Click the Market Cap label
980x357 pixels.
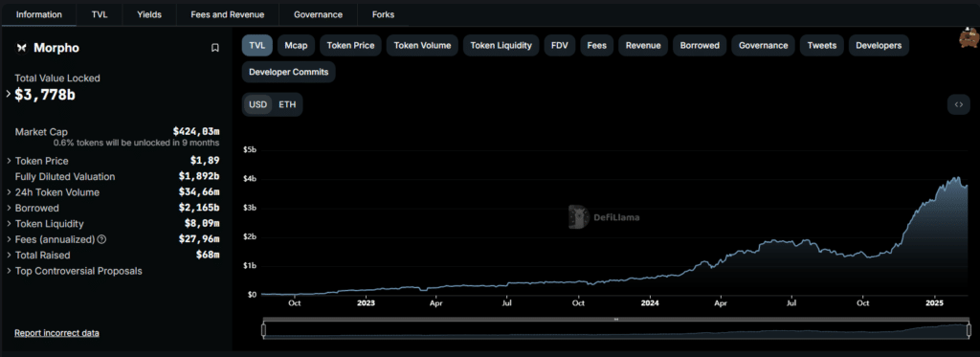[41, 132]
